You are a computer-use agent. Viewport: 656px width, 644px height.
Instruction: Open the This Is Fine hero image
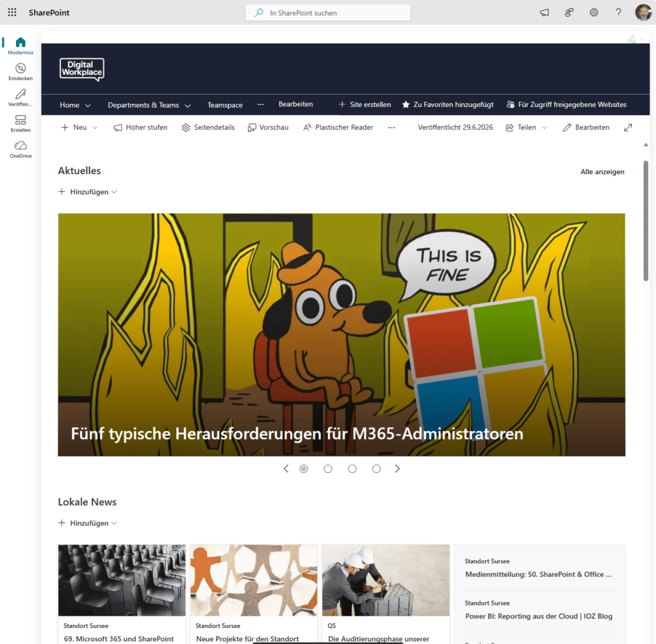341,334
